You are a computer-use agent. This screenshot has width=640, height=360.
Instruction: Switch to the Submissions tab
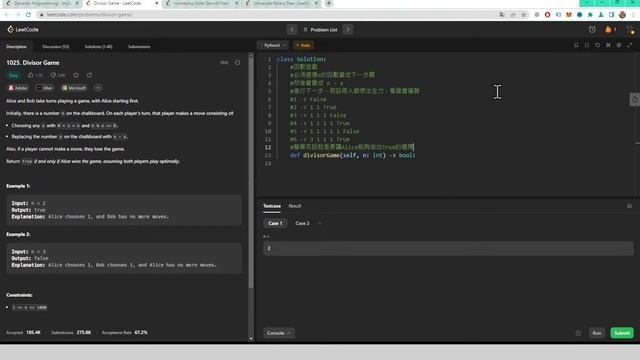(x=139, y=47)
